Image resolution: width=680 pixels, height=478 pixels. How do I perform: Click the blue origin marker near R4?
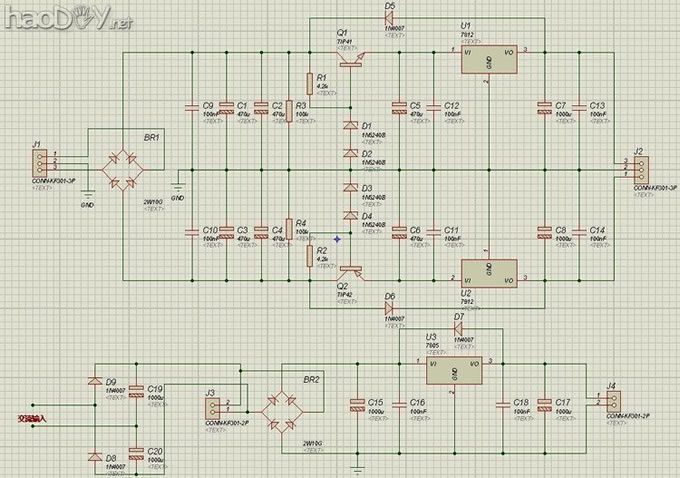[x=339, y=238]
